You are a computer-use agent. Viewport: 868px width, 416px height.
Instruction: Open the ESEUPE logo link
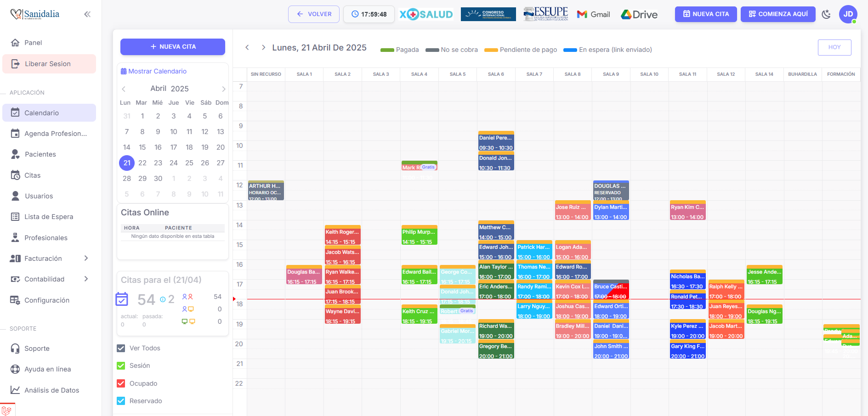(x=546, y=14)
